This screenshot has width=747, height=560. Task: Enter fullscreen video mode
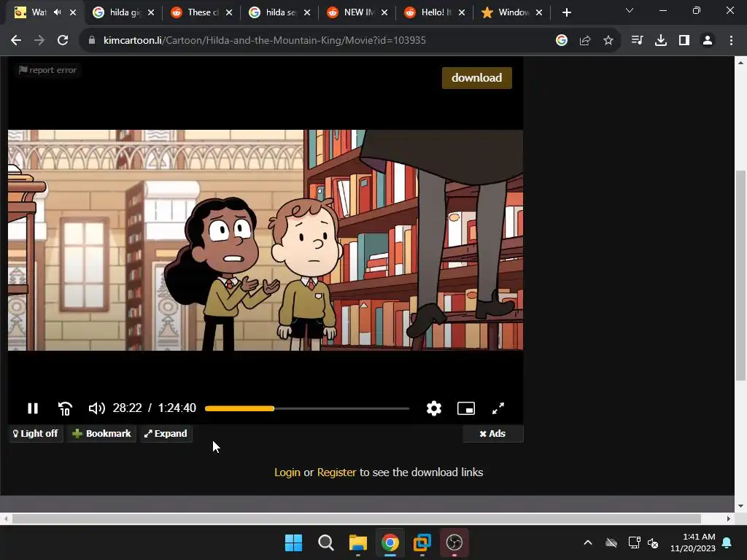click(x=498, y=408)
